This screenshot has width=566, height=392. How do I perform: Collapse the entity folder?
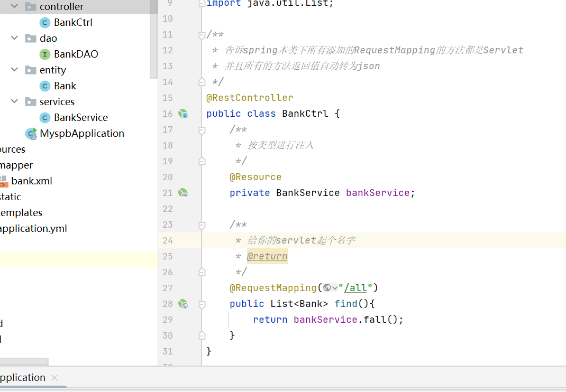[x=14, y=70]
